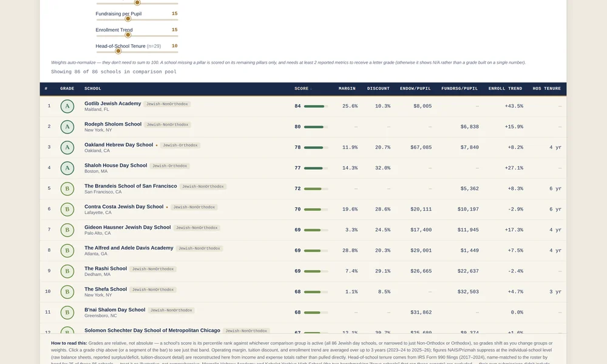
Task: Click Jewish-Orthodox tag on Oakland Hebrew Day School
Action: coord(180,145)
